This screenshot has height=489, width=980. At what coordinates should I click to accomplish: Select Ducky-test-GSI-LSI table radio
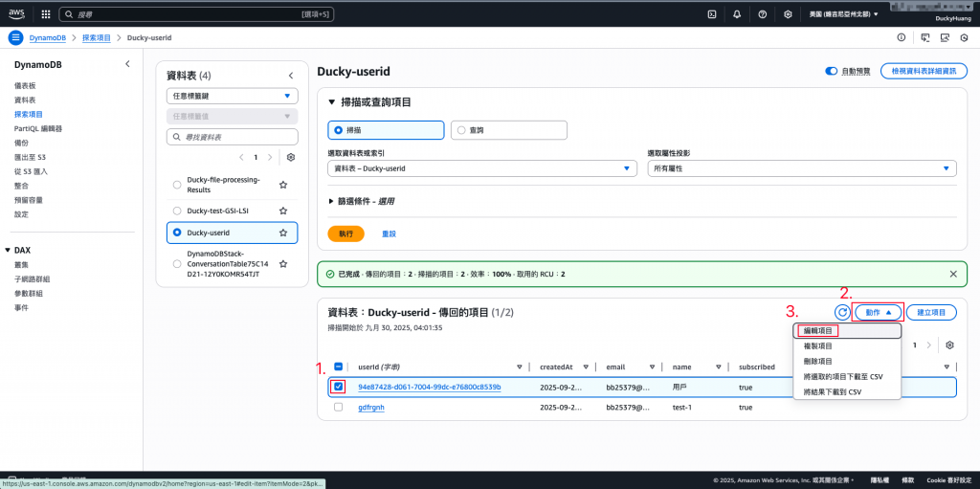pyautogui.click(x=176, y=211)
